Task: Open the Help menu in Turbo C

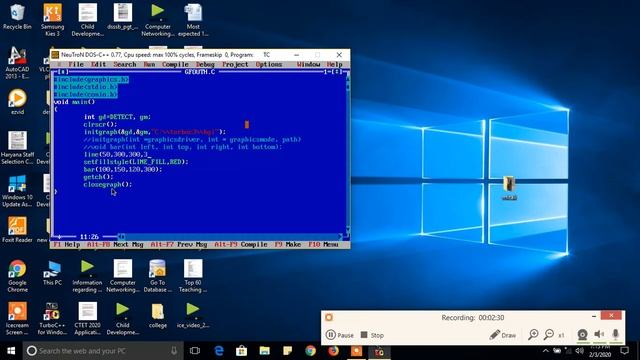Action: (x=334, y=64)
